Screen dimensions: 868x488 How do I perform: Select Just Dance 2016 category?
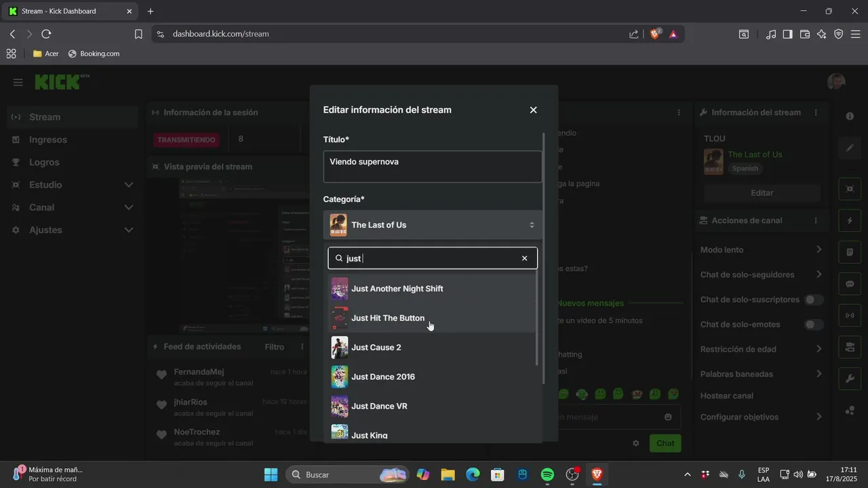pos(432,377)
